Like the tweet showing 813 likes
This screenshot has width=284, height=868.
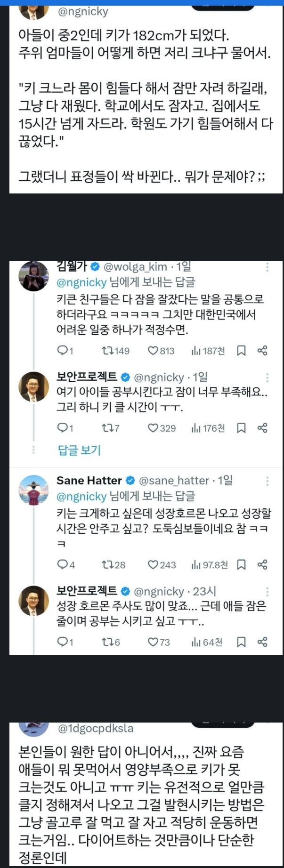[x=153, y=351]
